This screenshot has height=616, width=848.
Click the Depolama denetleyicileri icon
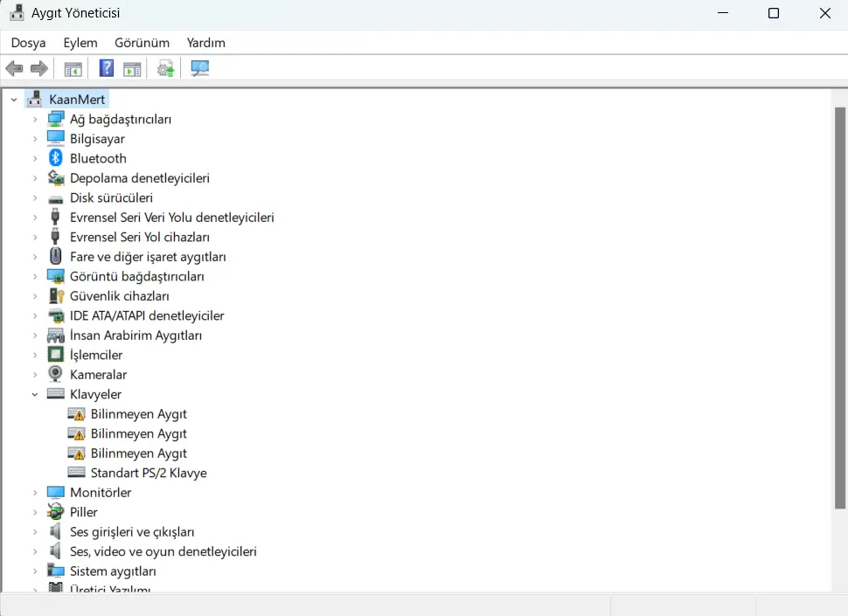tap(55, 177)
